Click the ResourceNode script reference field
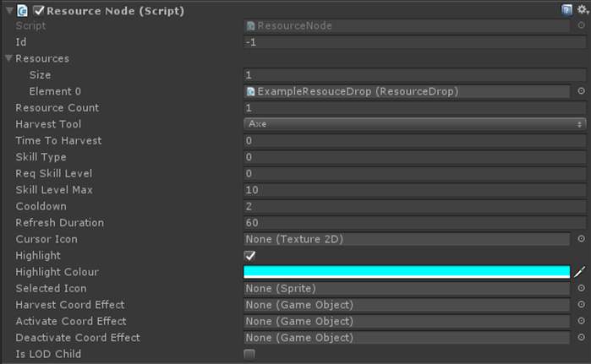 (406, 26)
